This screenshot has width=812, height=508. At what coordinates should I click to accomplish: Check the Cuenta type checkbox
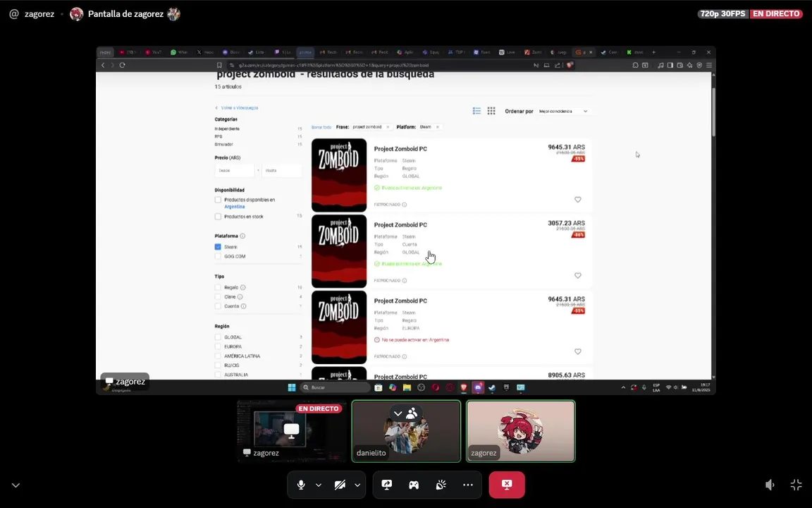point(218,306)
